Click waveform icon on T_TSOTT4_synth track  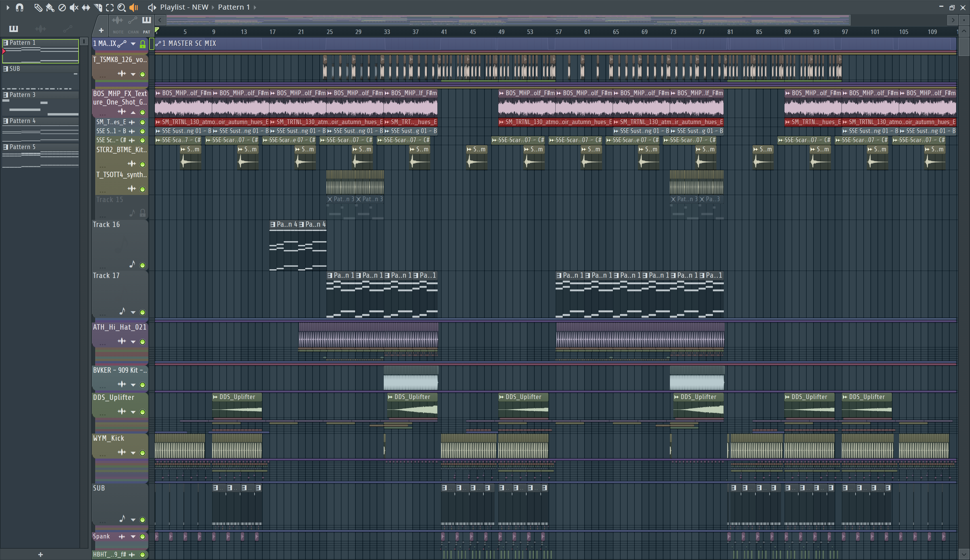[132, 188]
